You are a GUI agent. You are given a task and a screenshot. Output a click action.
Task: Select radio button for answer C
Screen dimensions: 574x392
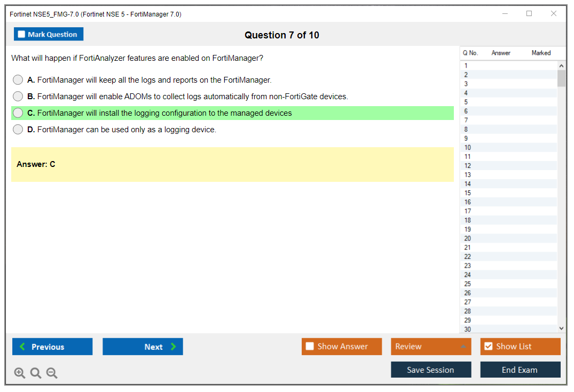(18, 113)
